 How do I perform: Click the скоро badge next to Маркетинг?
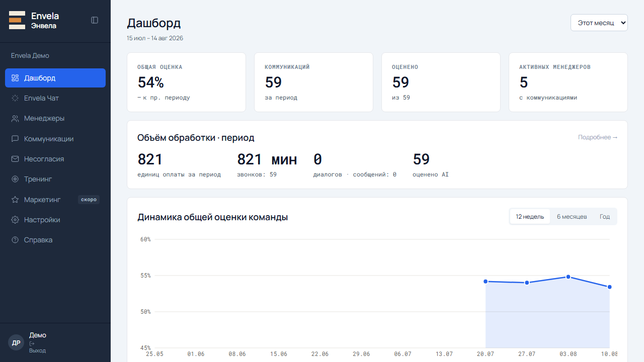tap(89, 200)
